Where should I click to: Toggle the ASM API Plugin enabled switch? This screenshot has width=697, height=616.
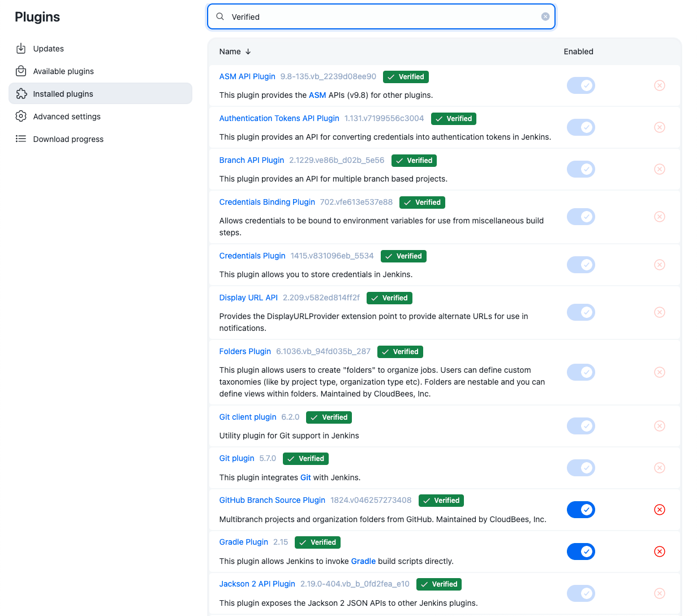click(x=580, y=85)
